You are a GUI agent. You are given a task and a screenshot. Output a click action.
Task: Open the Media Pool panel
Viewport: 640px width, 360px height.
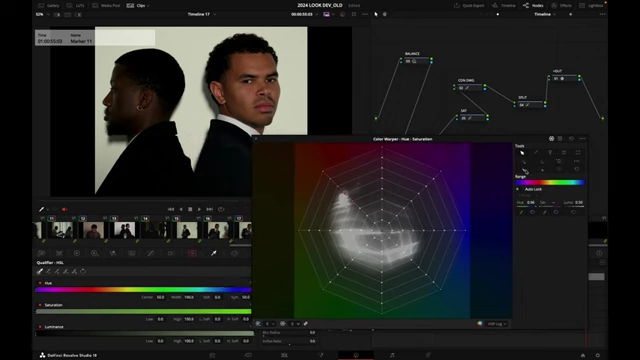(106, 6)
